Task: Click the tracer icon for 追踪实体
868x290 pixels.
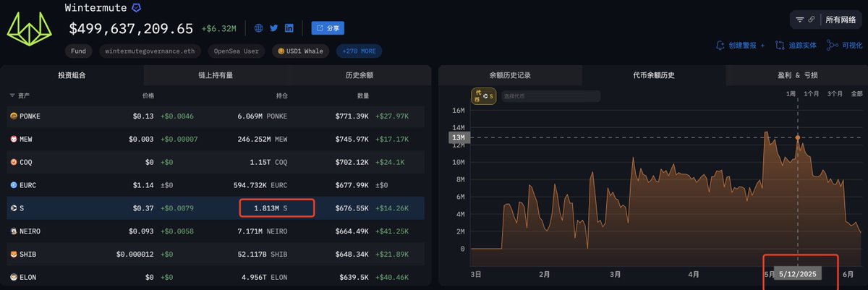Action: (780, 45)
